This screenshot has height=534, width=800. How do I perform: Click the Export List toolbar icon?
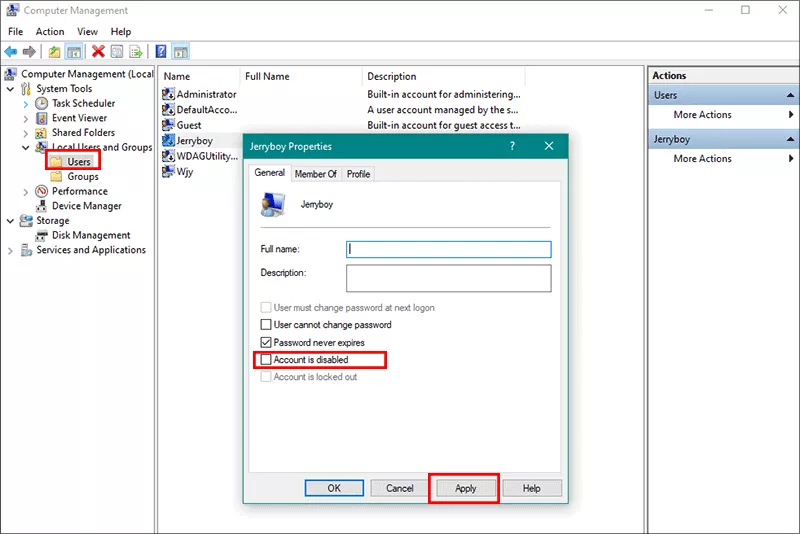(x=136, y=52)
